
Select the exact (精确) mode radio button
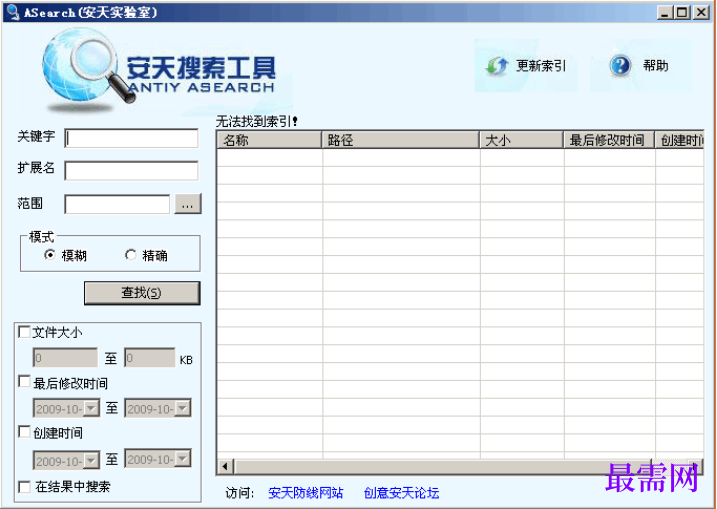(x=131, y=255)
